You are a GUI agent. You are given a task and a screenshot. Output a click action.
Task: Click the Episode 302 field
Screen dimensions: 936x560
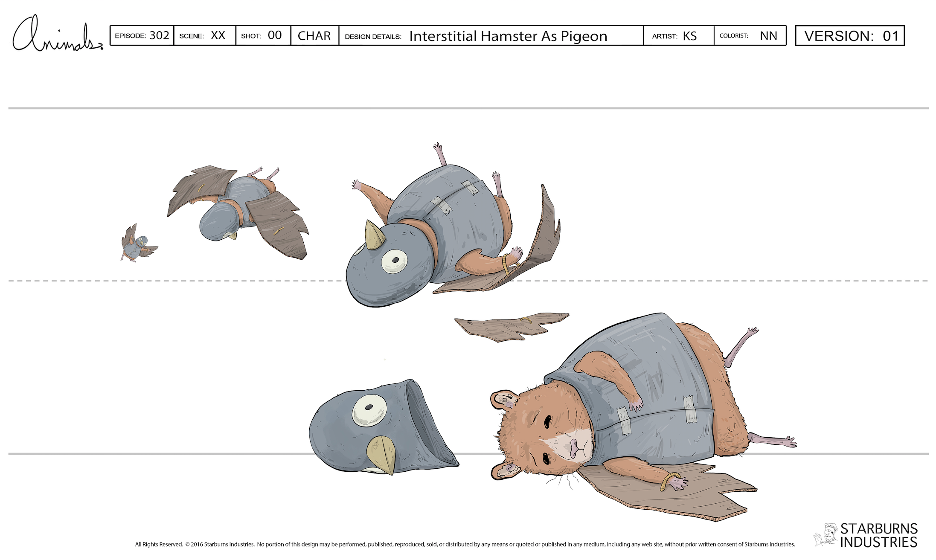142,35
